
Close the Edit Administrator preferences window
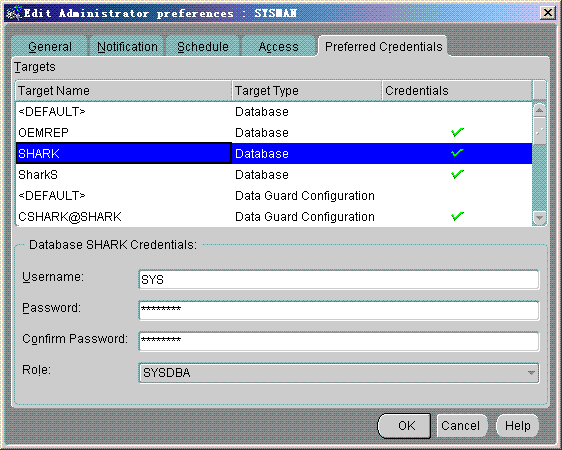548,13
